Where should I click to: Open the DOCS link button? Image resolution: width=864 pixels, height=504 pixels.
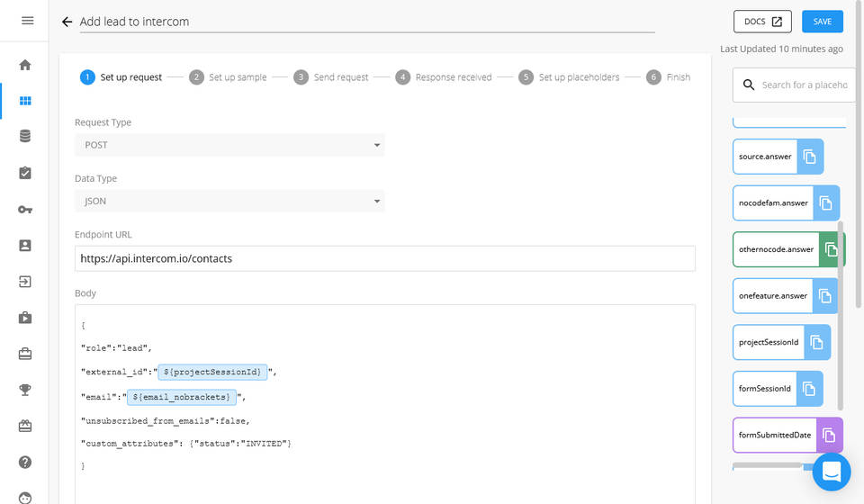pos(762,22)
